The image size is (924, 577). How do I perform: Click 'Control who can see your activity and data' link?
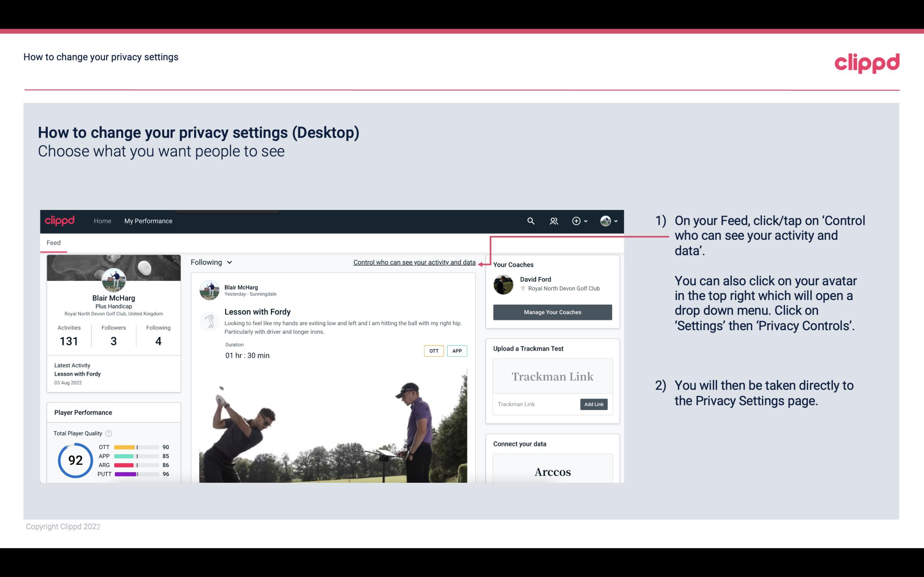coord(414,262)
